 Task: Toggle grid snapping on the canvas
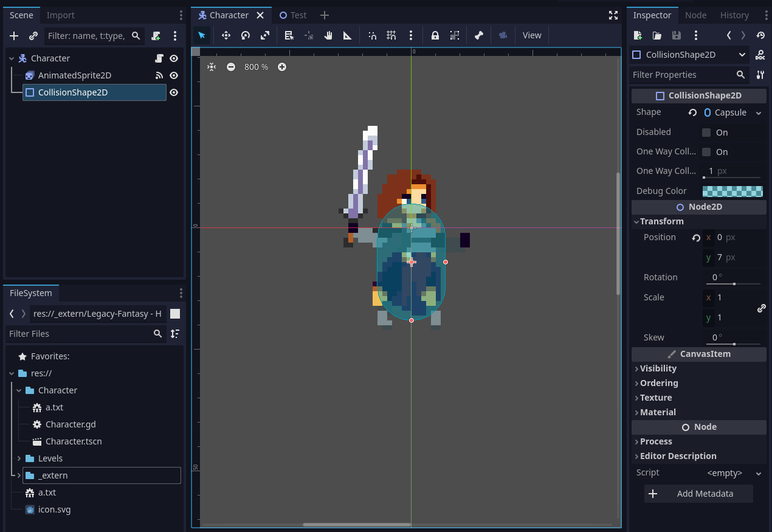tap(391, 35)
